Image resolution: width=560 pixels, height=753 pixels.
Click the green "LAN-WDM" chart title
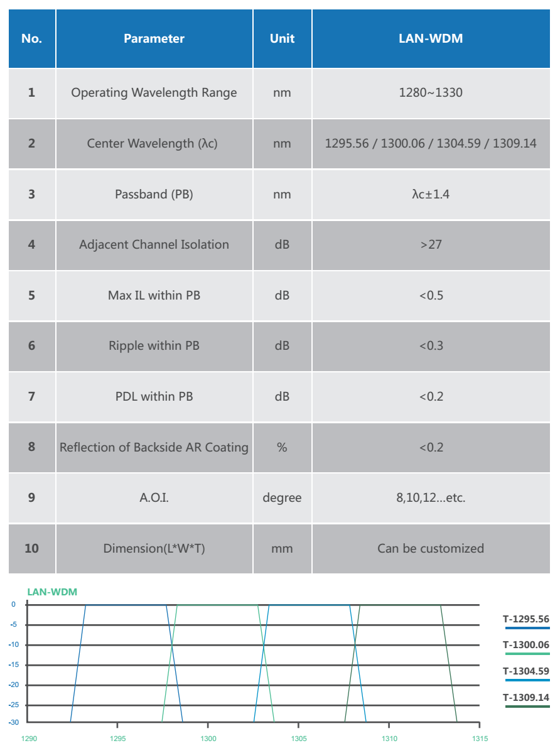pos(52,592)
